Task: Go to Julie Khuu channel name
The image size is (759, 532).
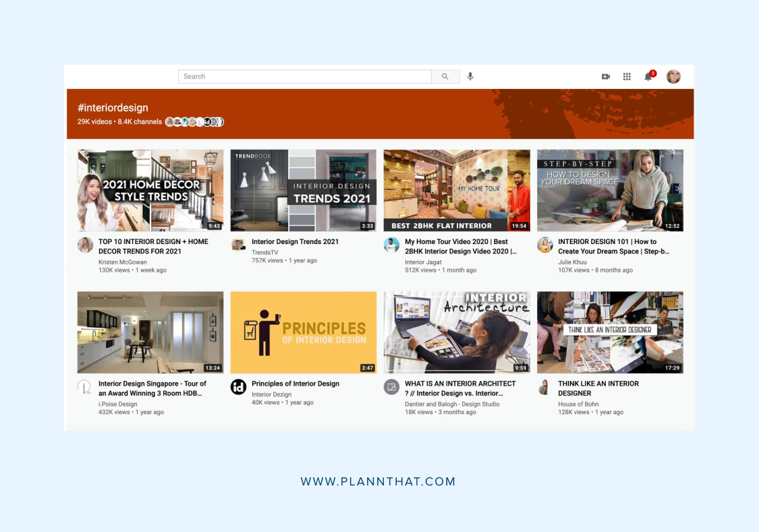Action: pyautogui.click(x=572, y=262)
